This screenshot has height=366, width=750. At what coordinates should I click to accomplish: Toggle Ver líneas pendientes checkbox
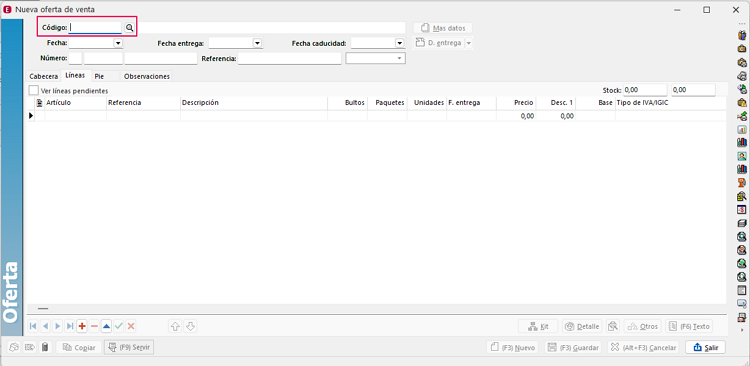33,90
